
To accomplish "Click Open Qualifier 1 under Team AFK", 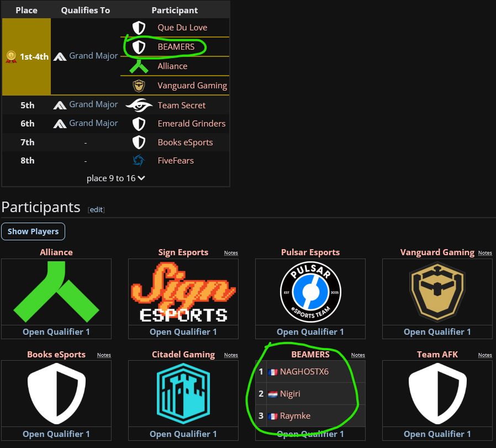I will point(437,434).
